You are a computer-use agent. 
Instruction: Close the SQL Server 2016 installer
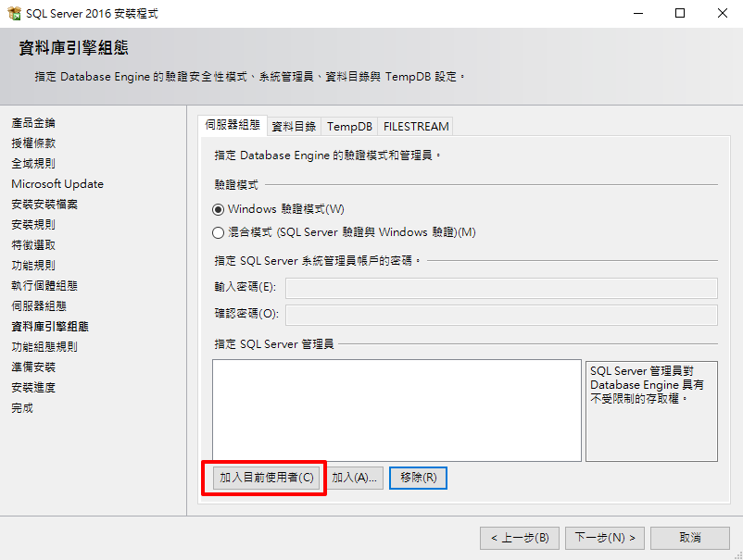pyautogui.click(x=722, y=13)
